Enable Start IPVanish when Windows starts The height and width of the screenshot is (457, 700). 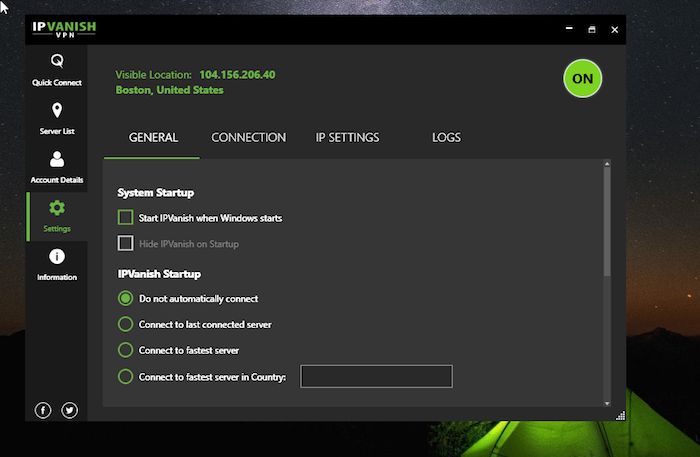125,218
